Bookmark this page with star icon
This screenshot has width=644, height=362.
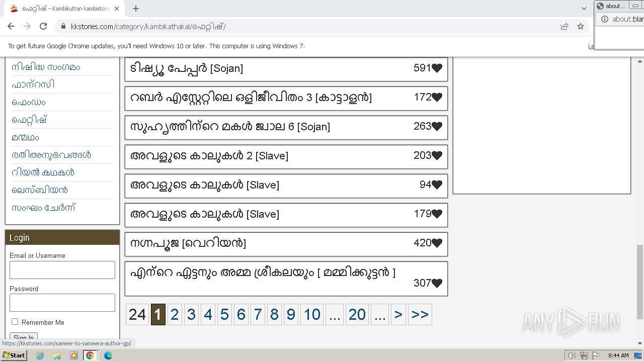click(581, 27)
